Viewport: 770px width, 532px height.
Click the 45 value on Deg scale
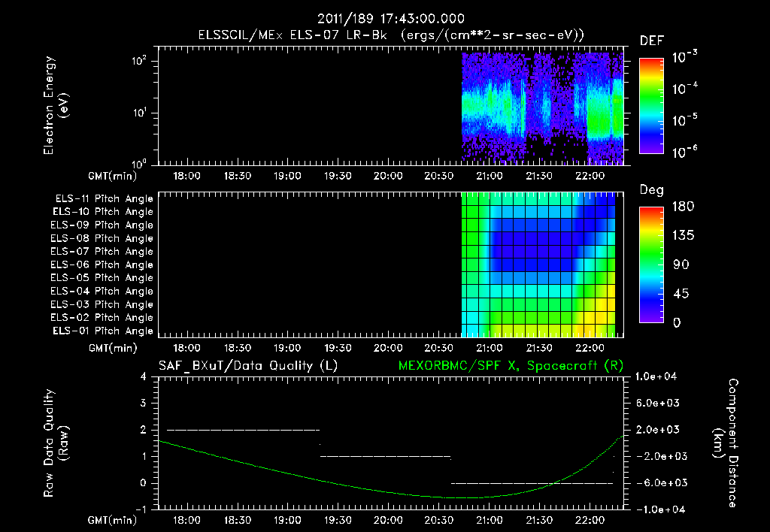click(x=681, y=294)
